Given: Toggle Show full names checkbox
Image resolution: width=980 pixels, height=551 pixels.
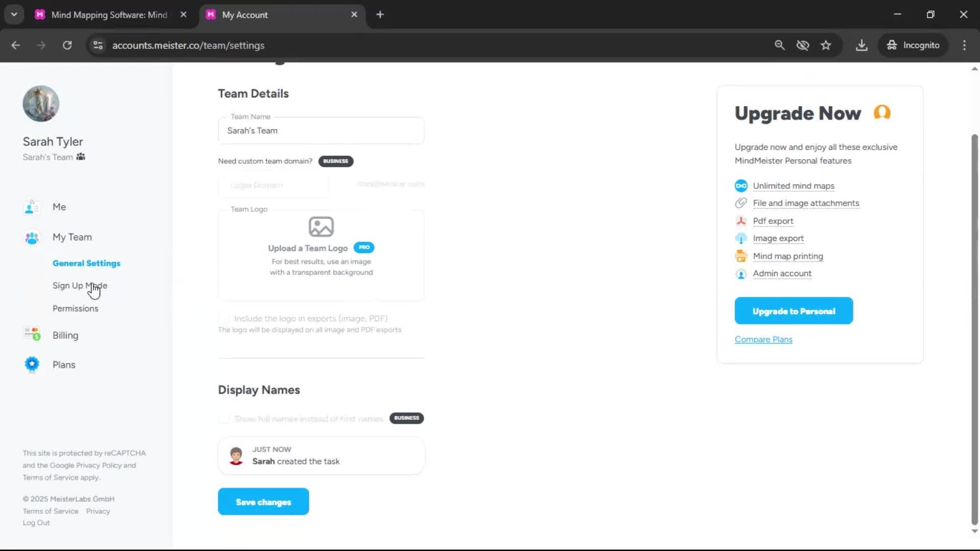Looking at the screenshot, I should click(224, 419).
